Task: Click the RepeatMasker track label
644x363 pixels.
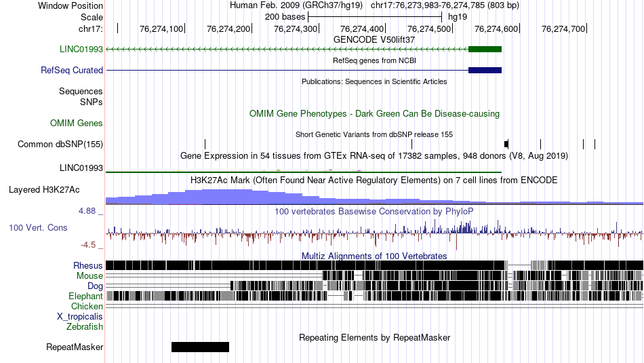Action: pos(75,347)
